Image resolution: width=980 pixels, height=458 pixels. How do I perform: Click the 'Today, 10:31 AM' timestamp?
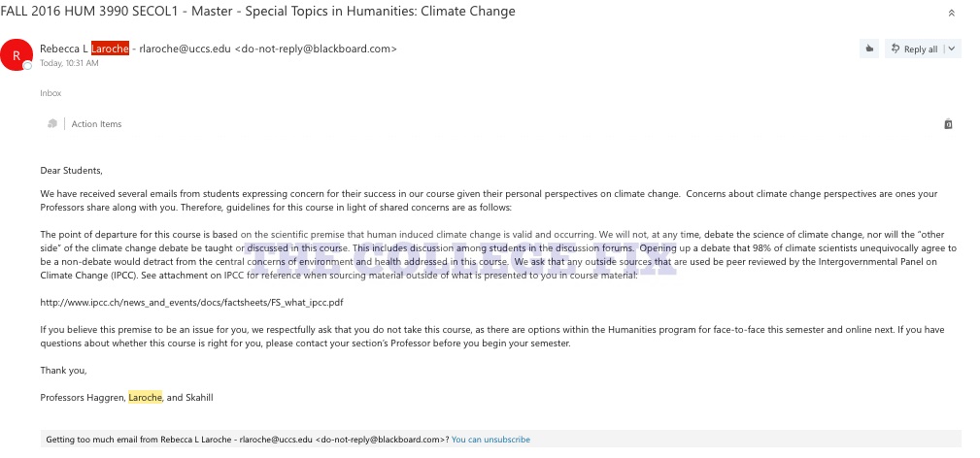69,63
